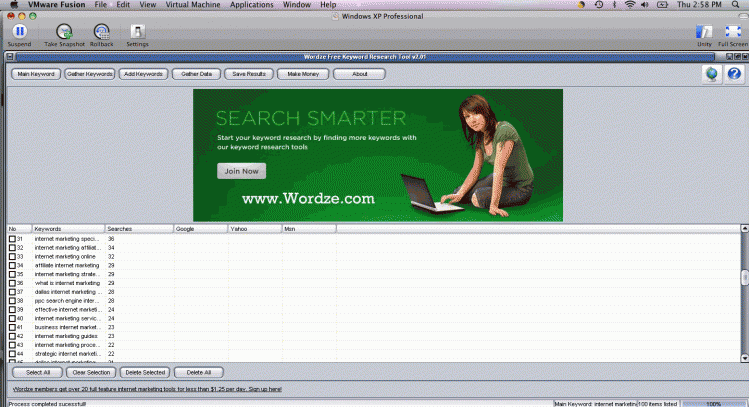Click the Yahoo column header
The image size is (749, 407).
click(255, 229)
